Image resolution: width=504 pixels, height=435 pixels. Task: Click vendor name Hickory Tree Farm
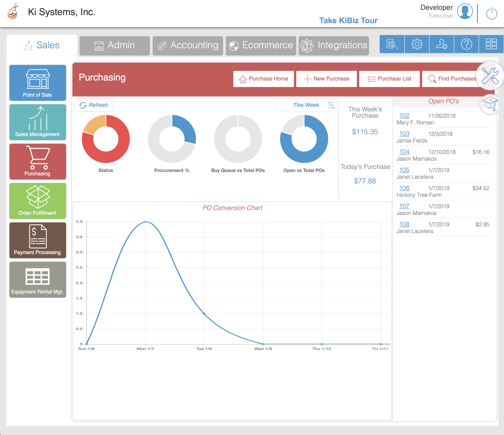click(419, 195)
